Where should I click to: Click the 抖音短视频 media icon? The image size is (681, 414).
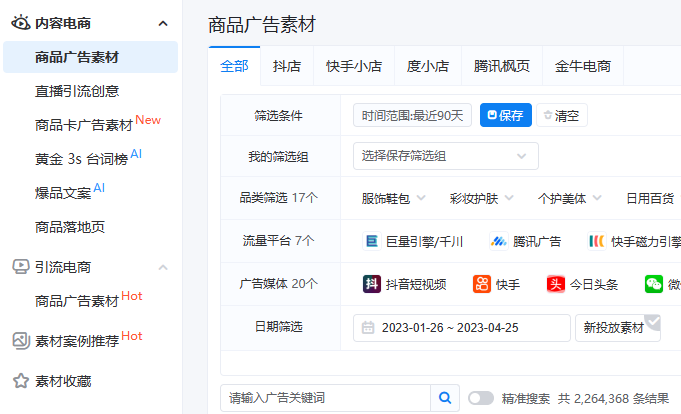[372, 284]
